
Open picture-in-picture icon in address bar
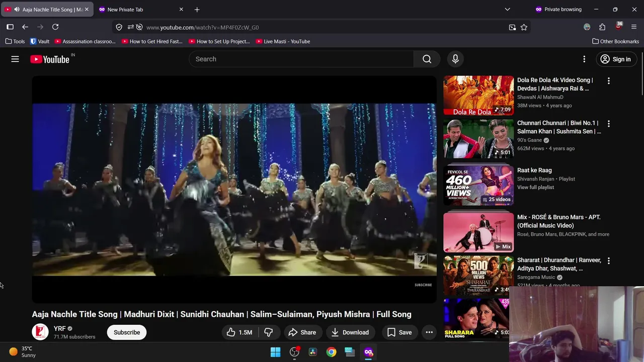(x=512, y=27)
